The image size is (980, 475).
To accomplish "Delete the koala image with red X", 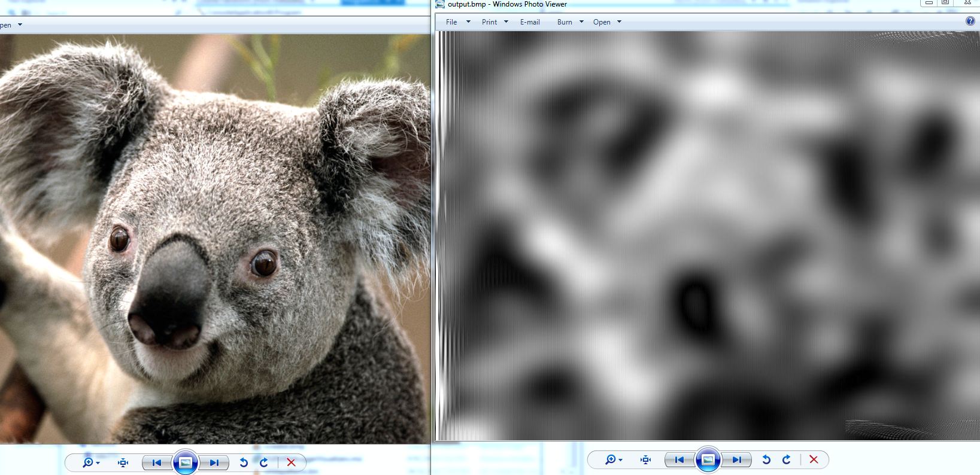I will point(291,462).
